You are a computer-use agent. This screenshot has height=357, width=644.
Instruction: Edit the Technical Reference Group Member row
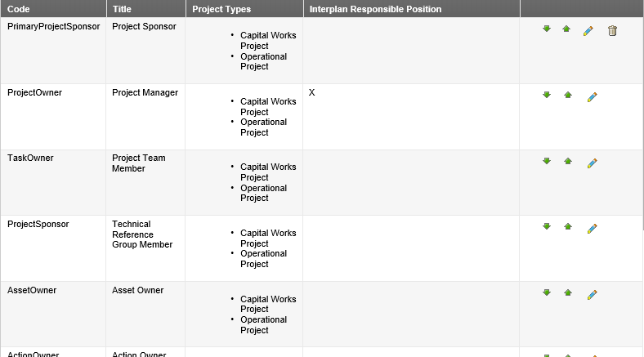[592, 229]
